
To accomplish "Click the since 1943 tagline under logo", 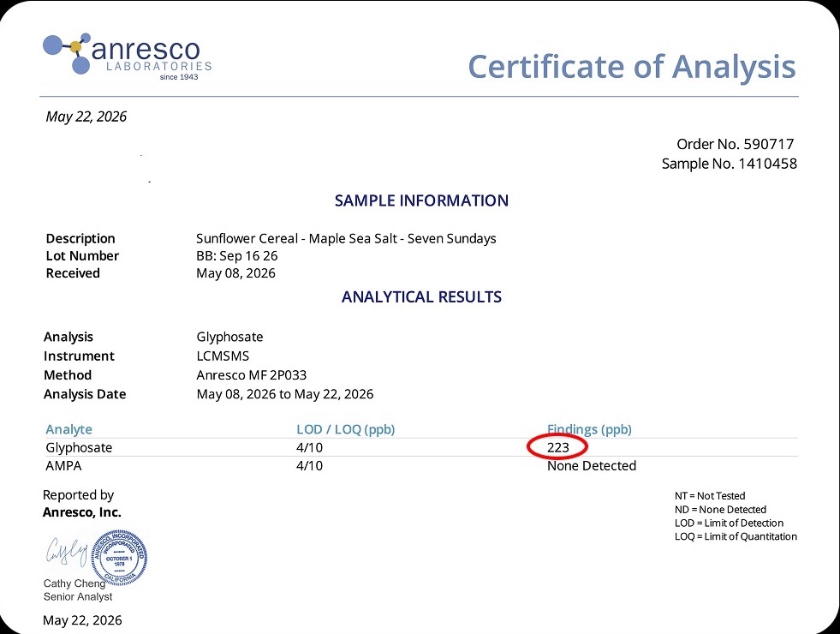I will point(179,77).
